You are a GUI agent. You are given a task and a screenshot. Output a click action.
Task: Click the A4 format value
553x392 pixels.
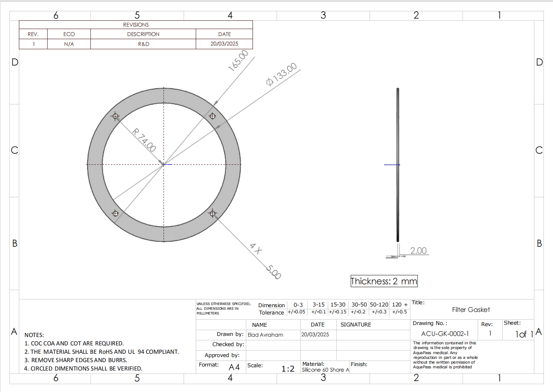coord(234,367)
